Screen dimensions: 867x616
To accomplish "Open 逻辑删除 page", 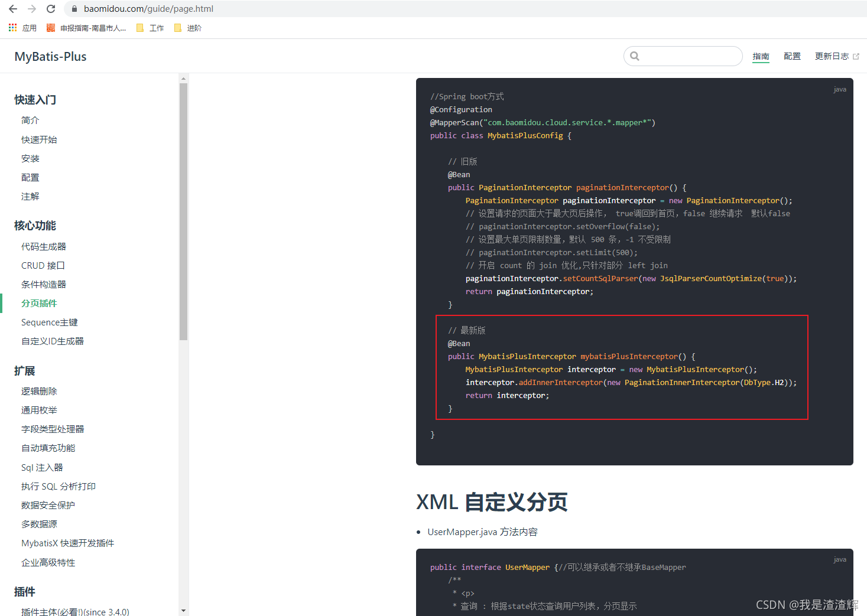I will 39,391.
